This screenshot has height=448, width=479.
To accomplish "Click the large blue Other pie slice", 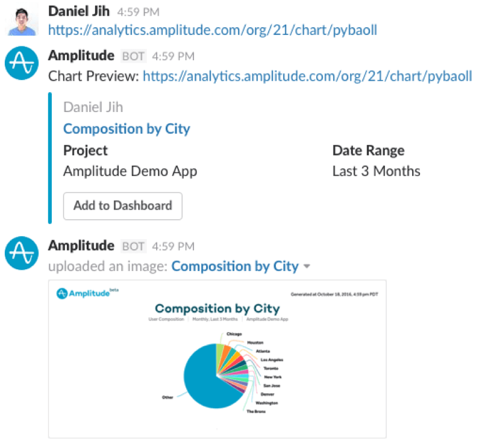I will click(202, 379).
